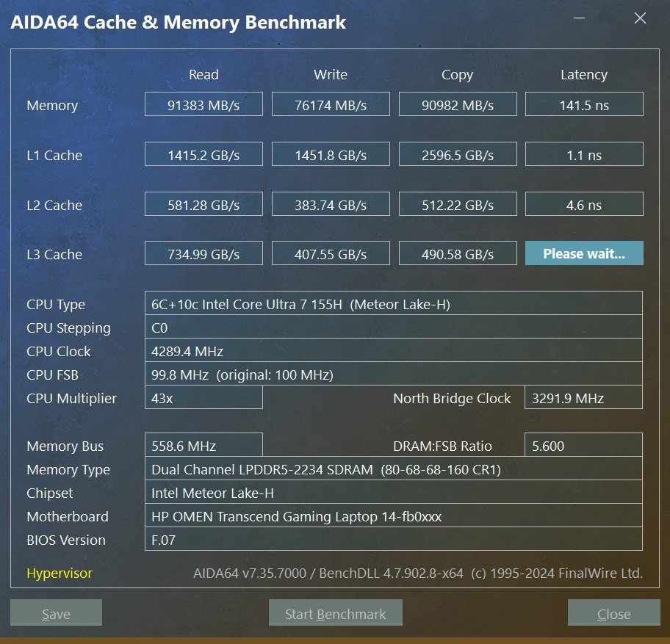This screenshot has width=670, height=644.
Task: Click the L1 Cache row label
Action: (54, 155)
